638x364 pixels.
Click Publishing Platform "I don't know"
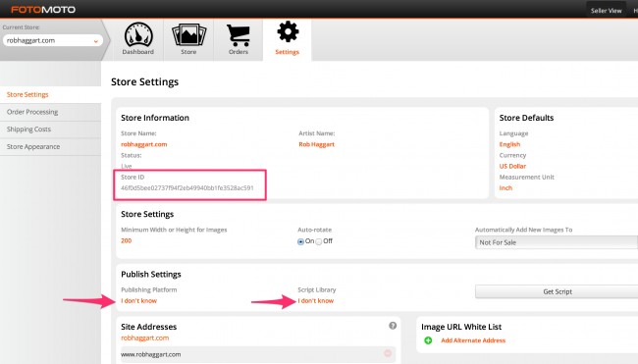[x=138, y=301]
